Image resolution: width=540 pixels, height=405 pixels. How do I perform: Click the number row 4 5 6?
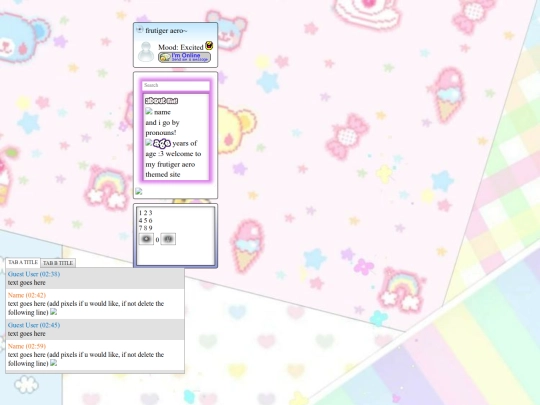(145, 220)
